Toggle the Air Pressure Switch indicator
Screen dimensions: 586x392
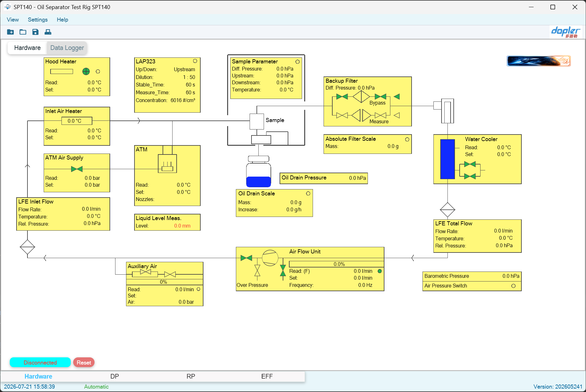tap(513, 286)
